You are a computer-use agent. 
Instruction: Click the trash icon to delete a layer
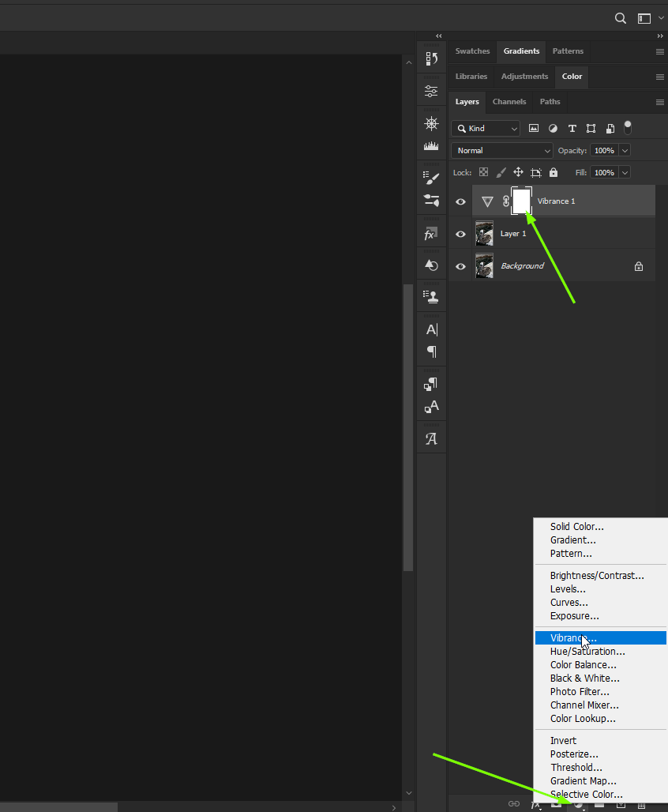pos(643,806)
